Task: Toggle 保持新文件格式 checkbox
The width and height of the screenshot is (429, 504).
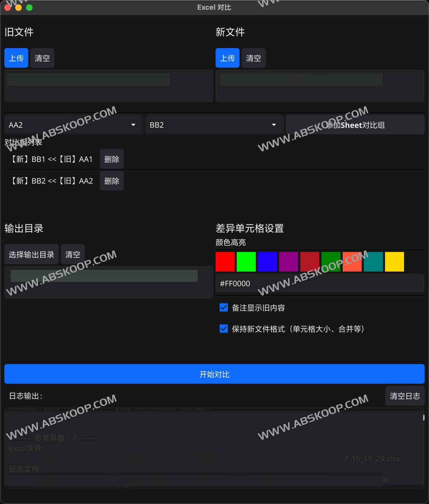Action: [x=224, y=329]
